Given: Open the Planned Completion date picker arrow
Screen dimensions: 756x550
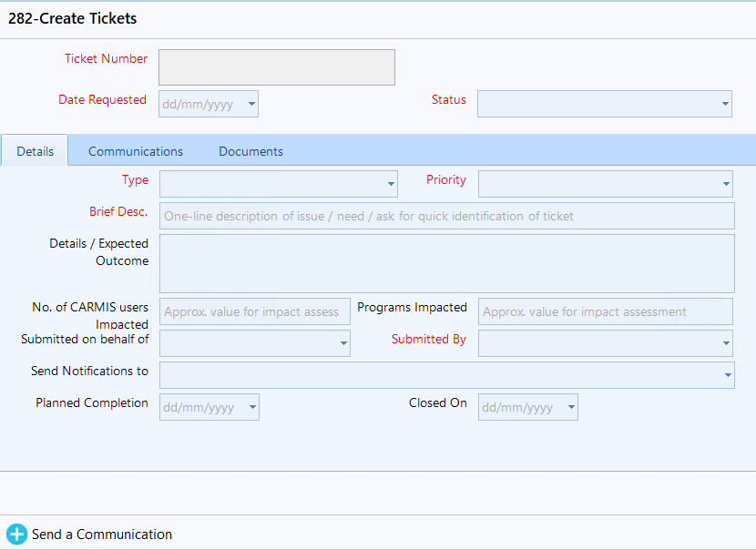Looking at the screenshot, I should 252,407.
